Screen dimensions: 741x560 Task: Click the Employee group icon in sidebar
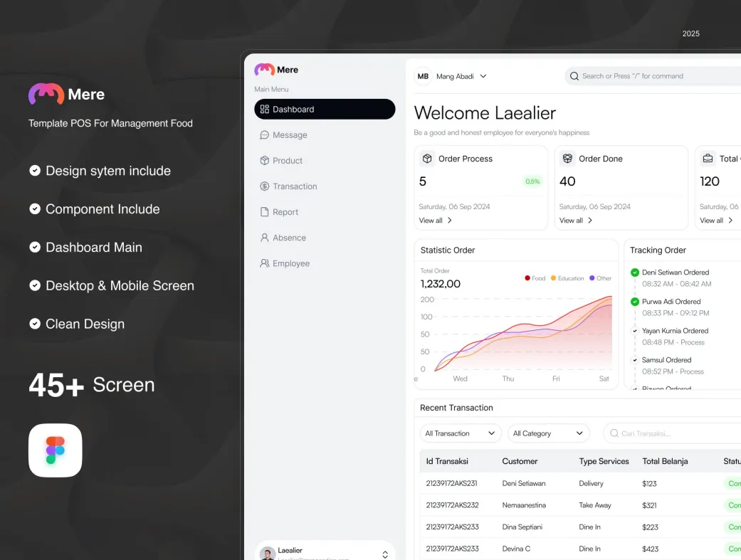point(264,263)
